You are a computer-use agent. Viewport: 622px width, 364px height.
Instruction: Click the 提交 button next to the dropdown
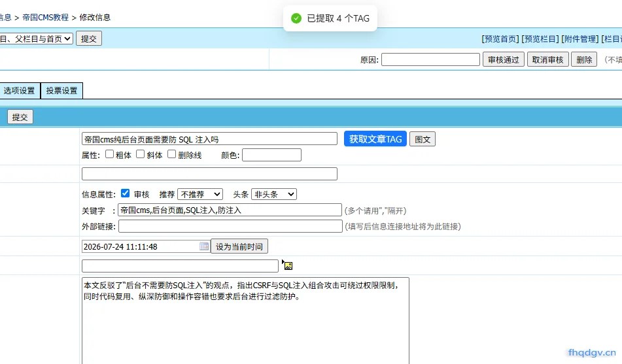click(89, 39)
